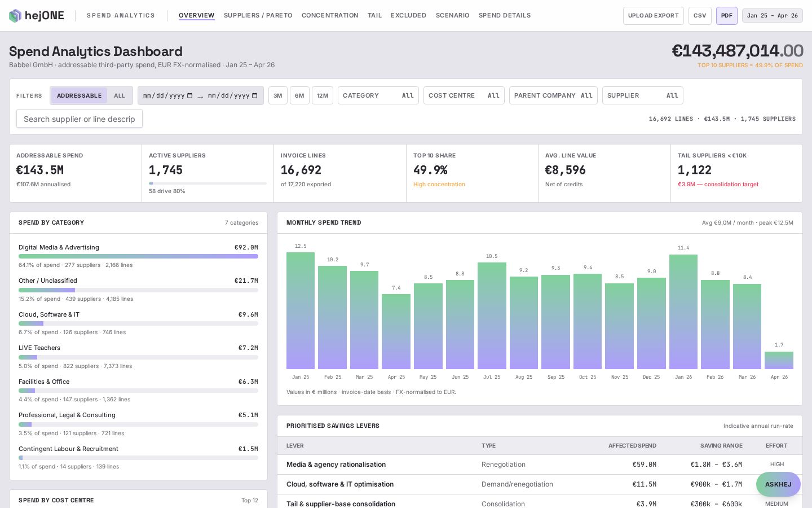Export data with the CSV button

point(700,16)
